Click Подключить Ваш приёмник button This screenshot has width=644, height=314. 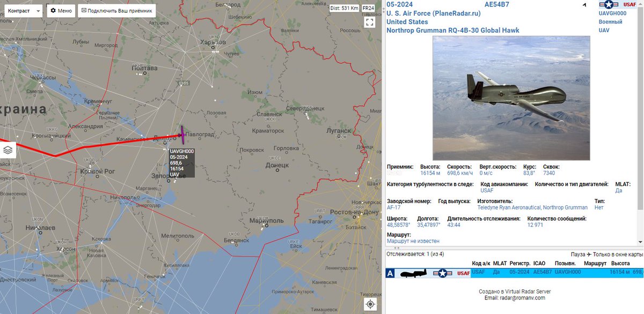coord(116,11)
